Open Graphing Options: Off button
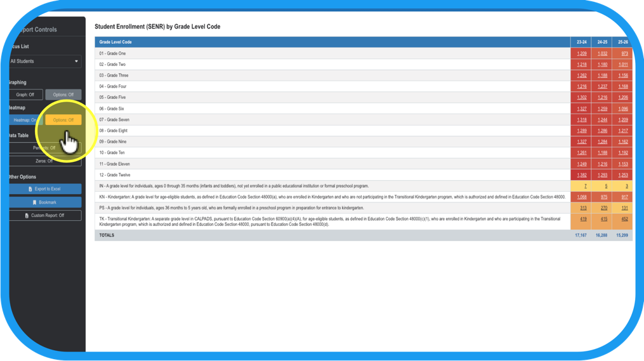644x361 pixels. point(63,95)
